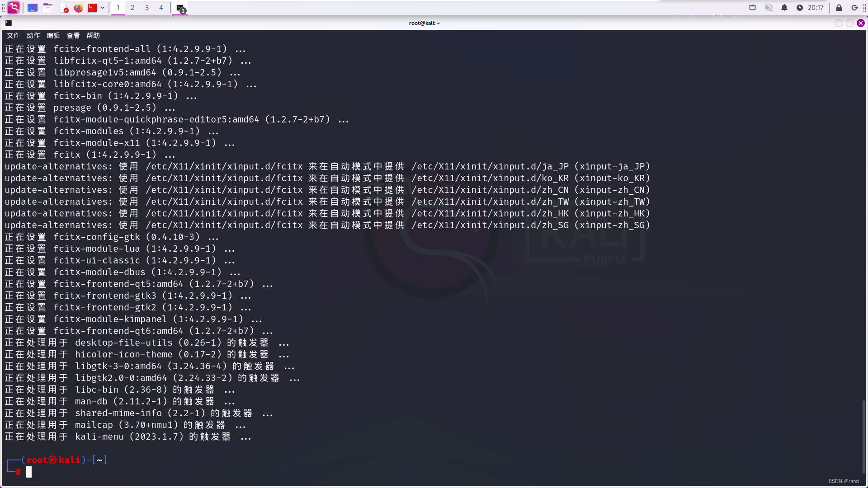Expand the terminal launcher dropdown arrow
Viewport: 868px width, 488px height.
point(103,8)
